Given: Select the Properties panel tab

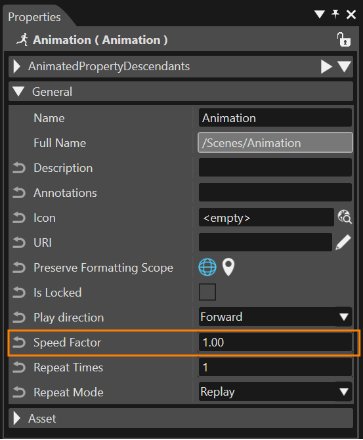Looking at the screenshot, I should click(x=34, y=17).
